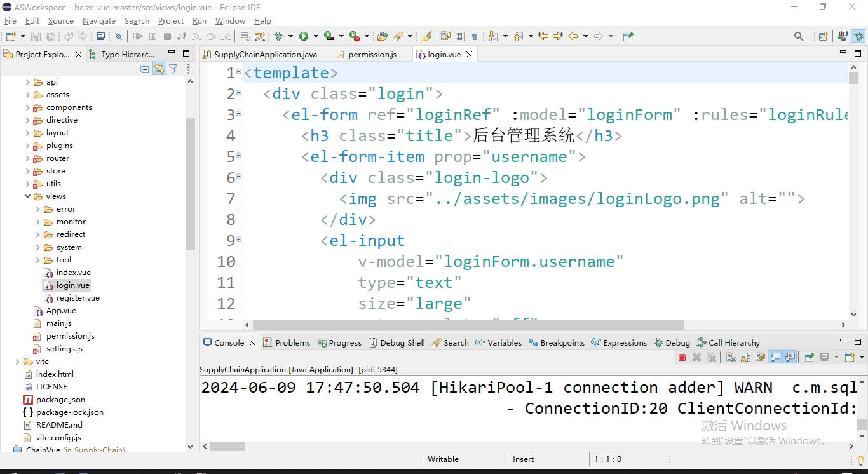Click the tip of the day lightbulb
The height and width of the screenshot is (474, 868).
(860, 459)
